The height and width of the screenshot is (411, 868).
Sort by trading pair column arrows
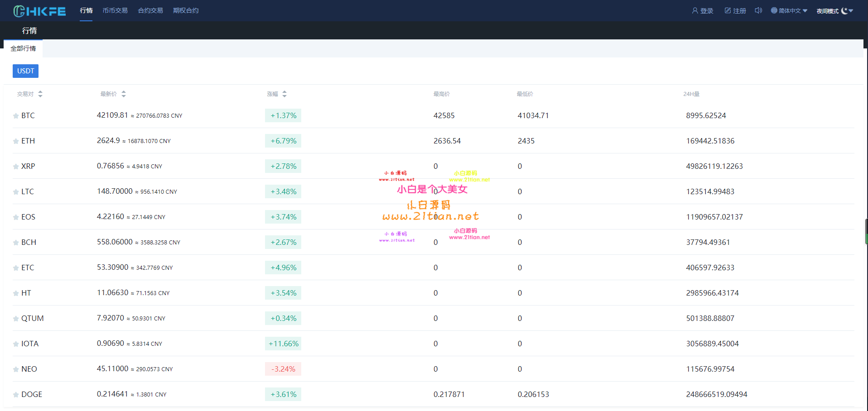click(40, 94)
